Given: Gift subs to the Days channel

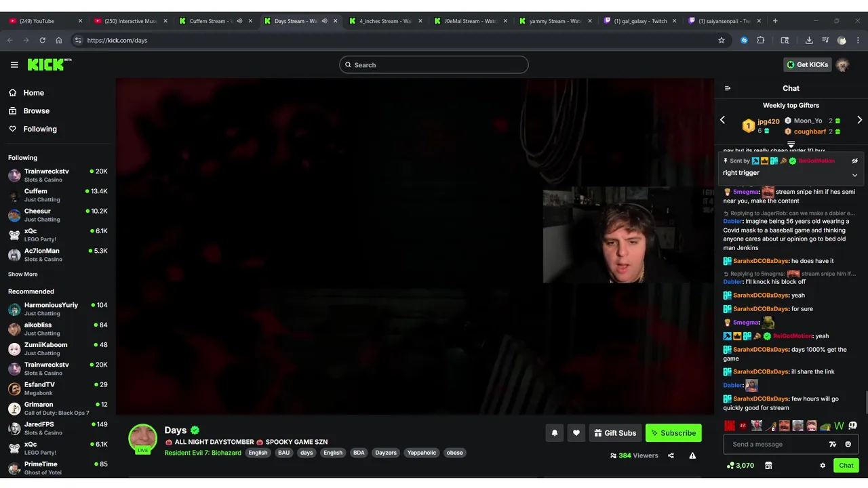Looking at the screenshot, I should [615, 433].
